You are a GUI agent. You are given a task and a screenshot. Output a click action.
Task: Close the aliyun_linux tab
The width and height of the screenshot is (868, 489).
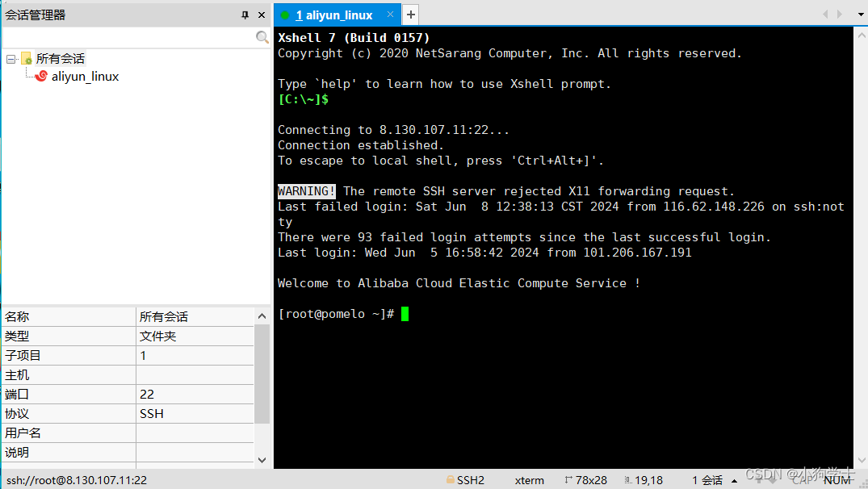[390, 15]
